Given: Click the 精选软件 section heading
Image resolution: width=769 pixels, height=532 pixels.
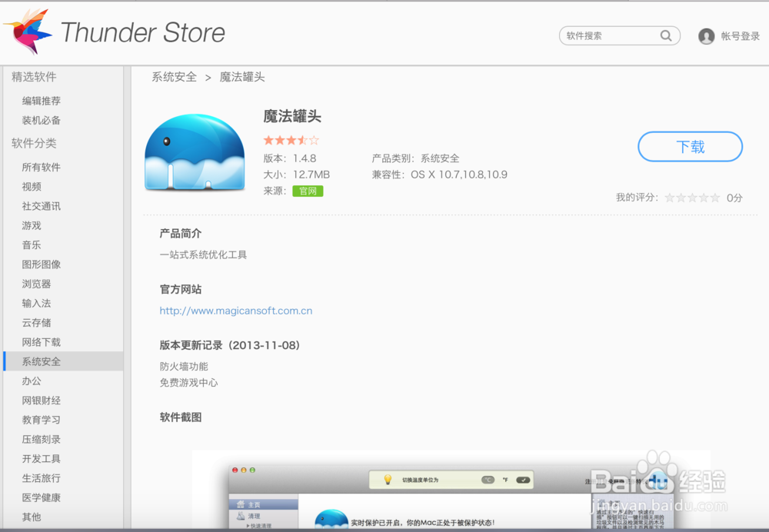Looking at the screenshot, I should (x=34, y=77).
